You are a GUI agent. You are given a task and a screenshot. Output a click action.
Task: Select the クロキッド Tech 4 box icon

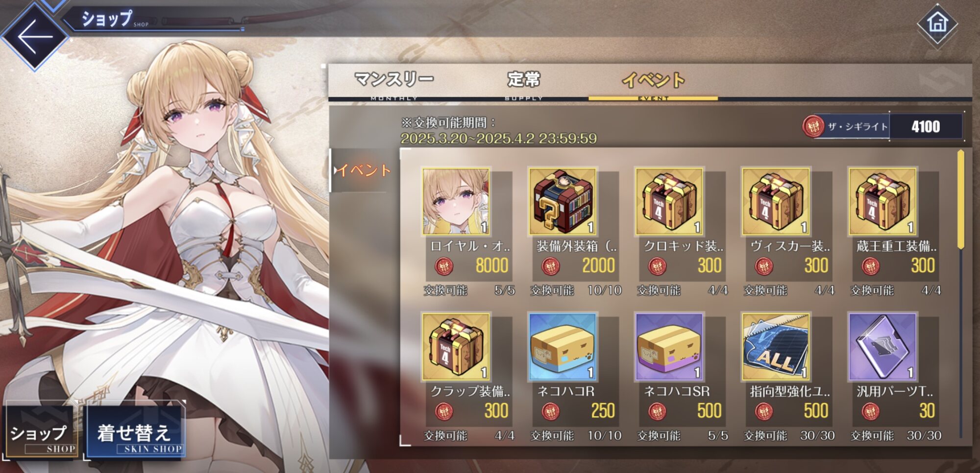(669, 202)
